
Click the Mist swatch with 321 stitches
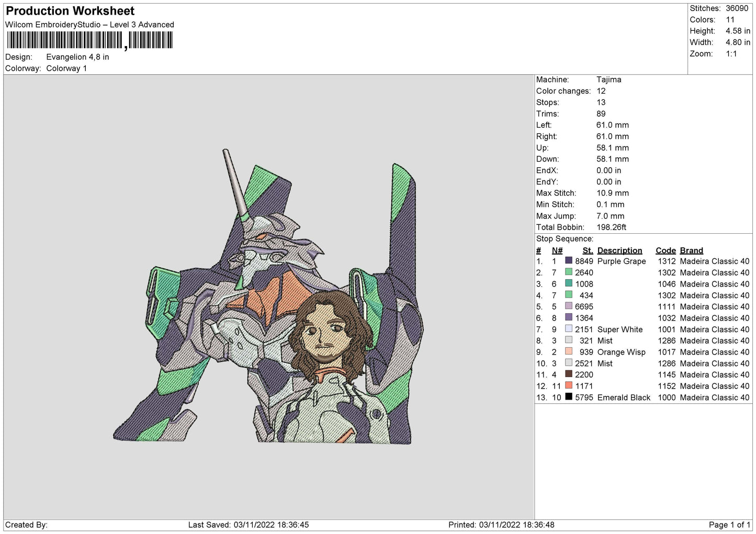(569, 340)
